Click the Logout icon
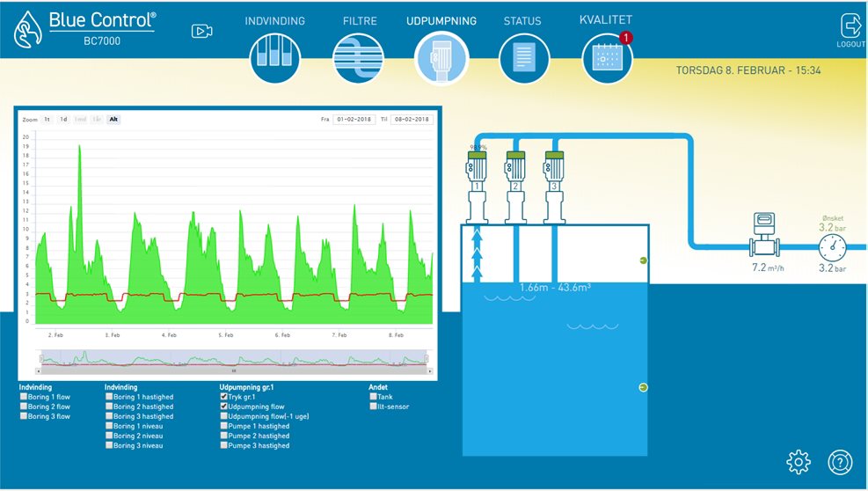Viewport: 868px width, 491px height. click(850, 31)
